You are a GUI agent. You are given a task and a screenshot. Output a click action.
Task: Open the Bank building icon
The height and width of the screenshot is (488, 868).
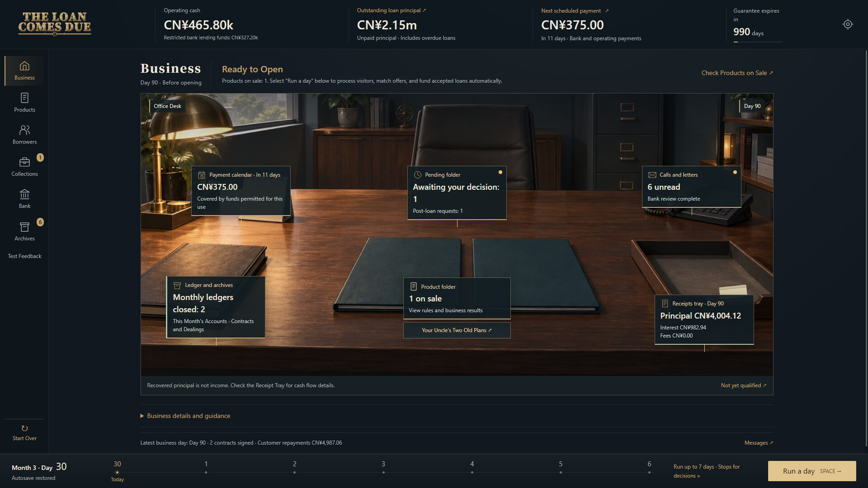coord(24,194)
